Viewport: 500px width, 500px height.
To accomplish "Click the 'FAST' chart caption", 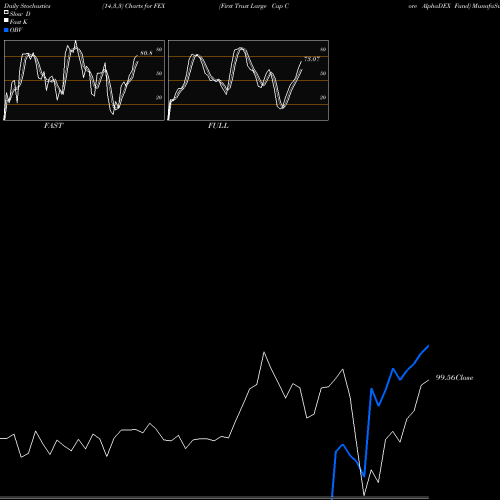I will pos(53,126).
